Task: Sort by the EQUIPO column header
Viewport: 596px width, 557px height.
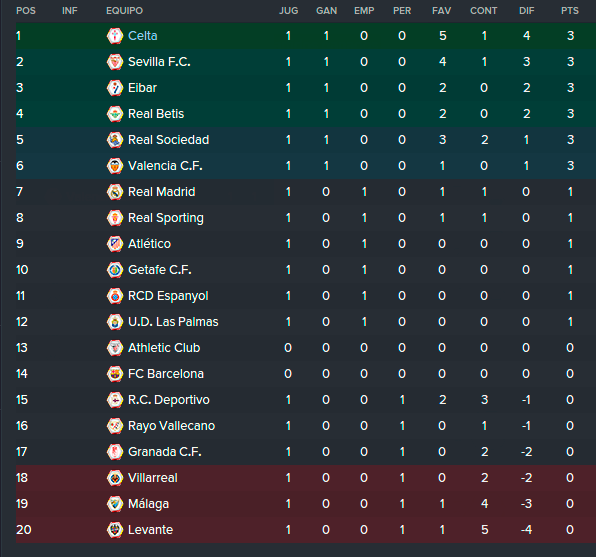Action: coord(124,11)
